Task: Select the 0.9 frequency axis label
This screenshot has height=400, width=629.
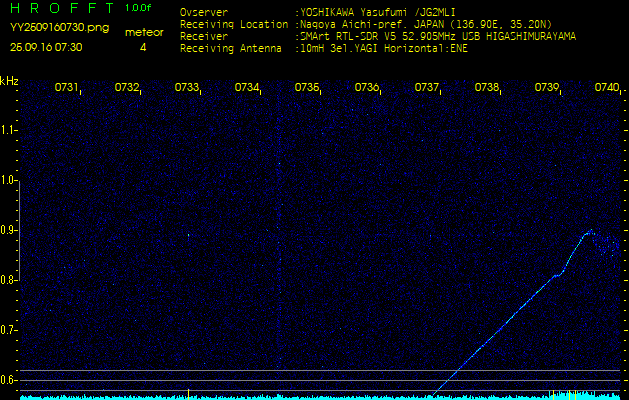Action: click(9, 230)
